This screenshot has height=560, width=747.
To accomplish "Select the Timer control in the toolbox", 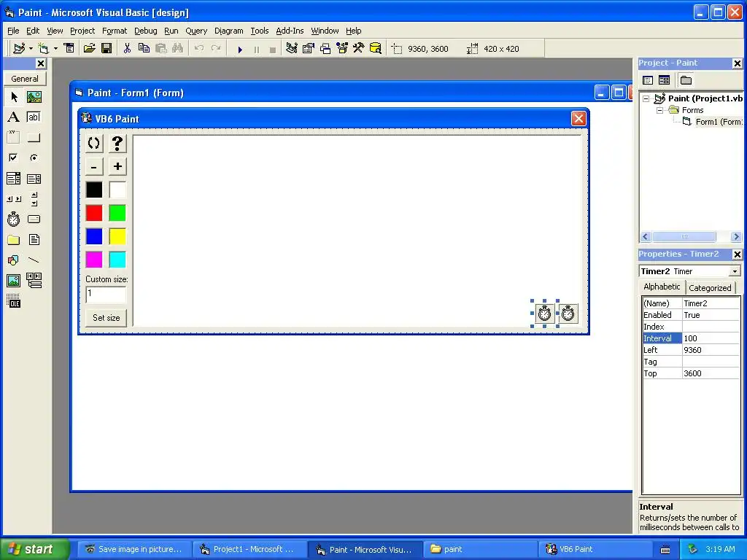I will pyautogui.click(x=14, y=219).
